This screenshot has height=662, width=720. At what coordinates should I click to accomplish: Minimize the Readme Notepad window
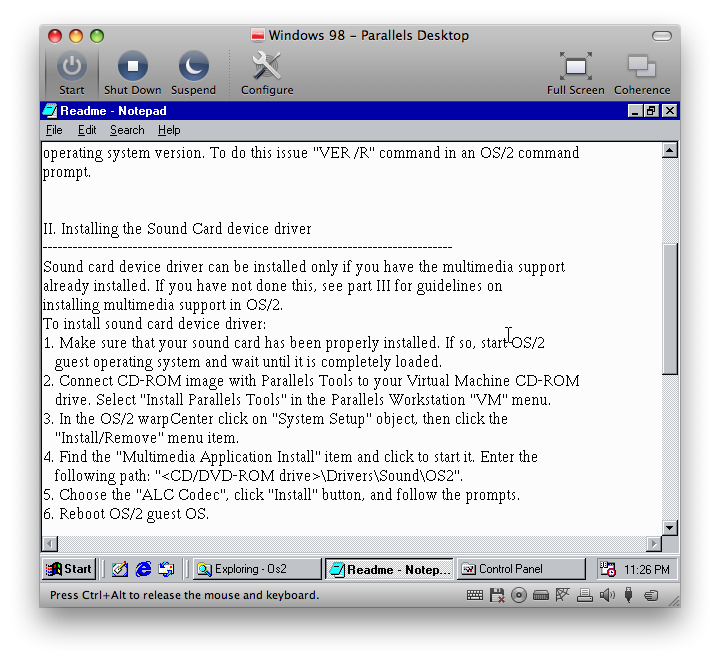(635, 111)
